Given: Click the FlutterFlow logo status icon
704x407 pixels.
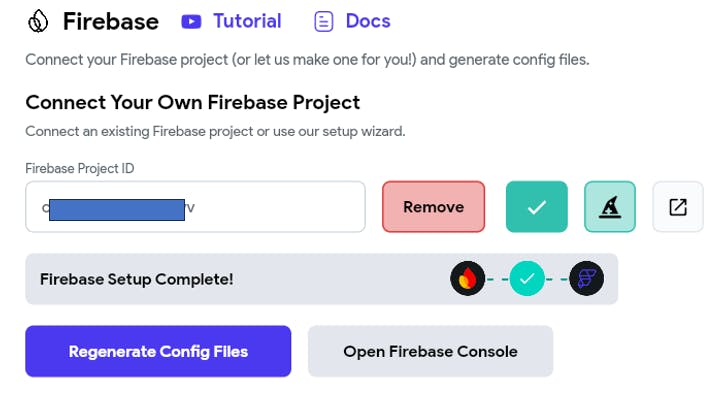Looking at the screenshot, I should [x=587, y=279].
